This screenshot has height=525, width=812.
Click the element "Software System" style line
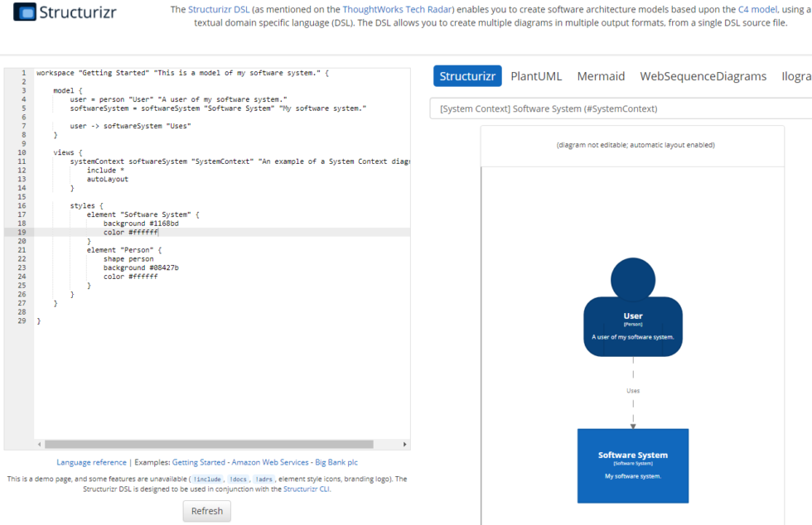click(143, 214)
